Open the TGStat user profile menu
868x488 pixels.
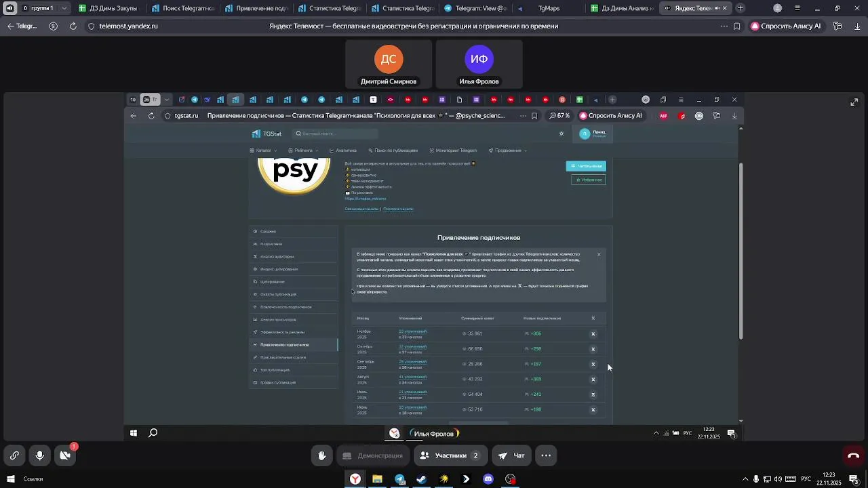tap(593, 134)
